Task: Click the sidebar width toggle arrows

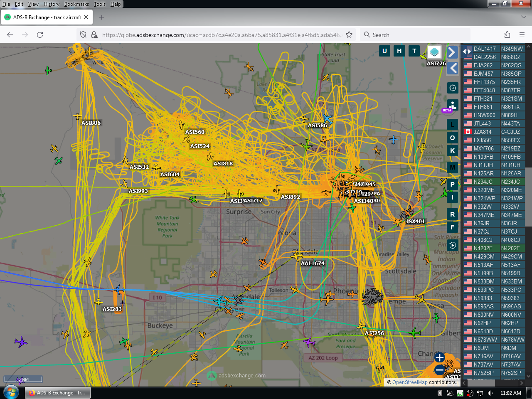Action: [x=467, y=52]
